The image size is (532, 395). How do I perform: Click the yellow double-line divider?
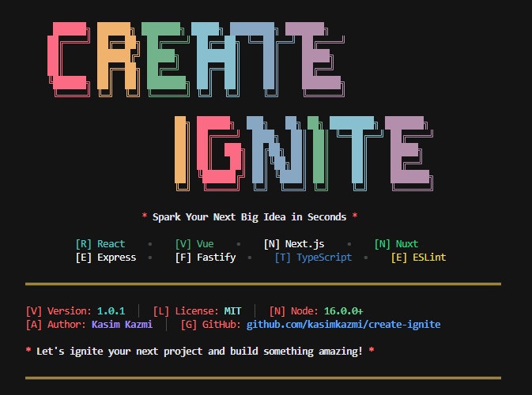coord(263,284)
